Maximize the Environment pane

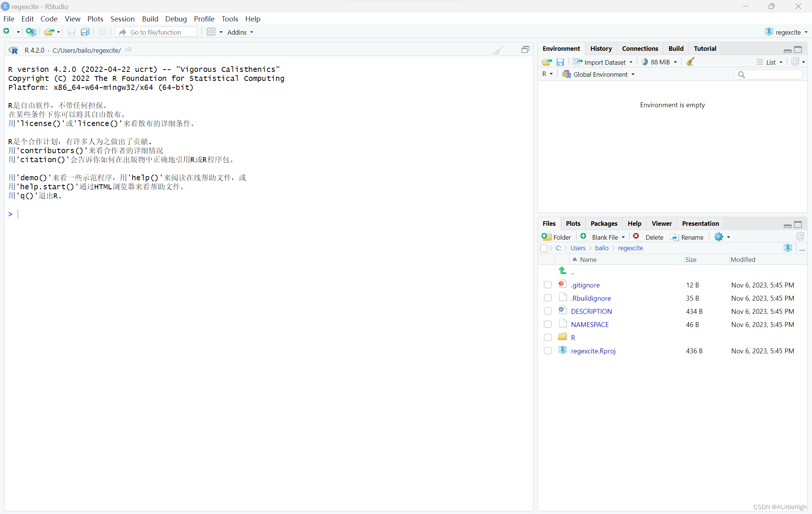pyautogui.click(x=798, y=50)
